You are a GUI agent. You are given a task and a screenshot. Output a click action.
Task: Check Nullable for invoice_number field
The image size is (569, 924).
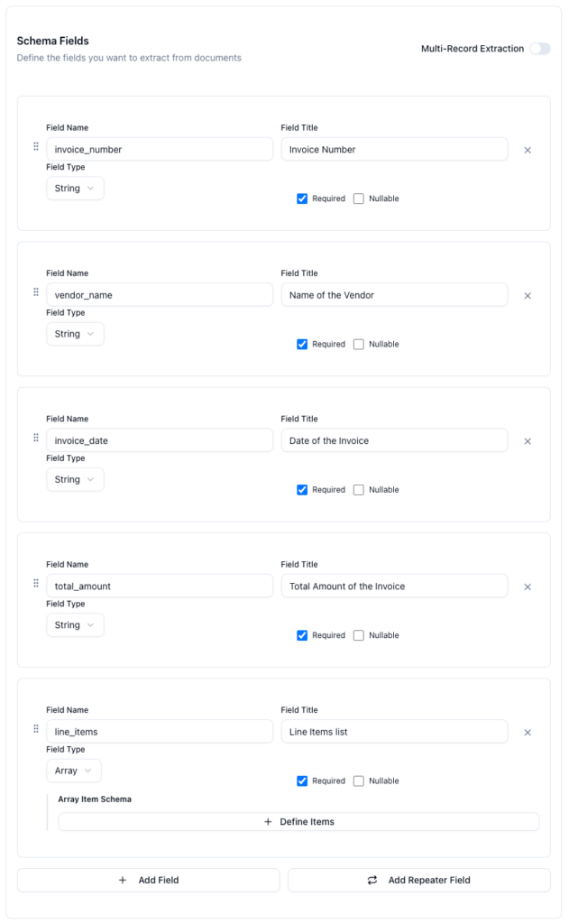point(359,199)
